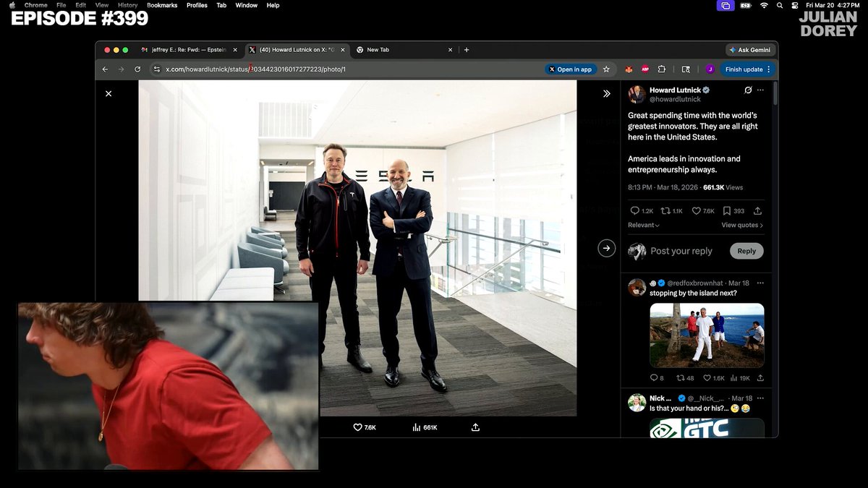Open the Grok icon next to Howard Lutnick's name
This screenshot has width=868, height=488.
pos(748,90)
